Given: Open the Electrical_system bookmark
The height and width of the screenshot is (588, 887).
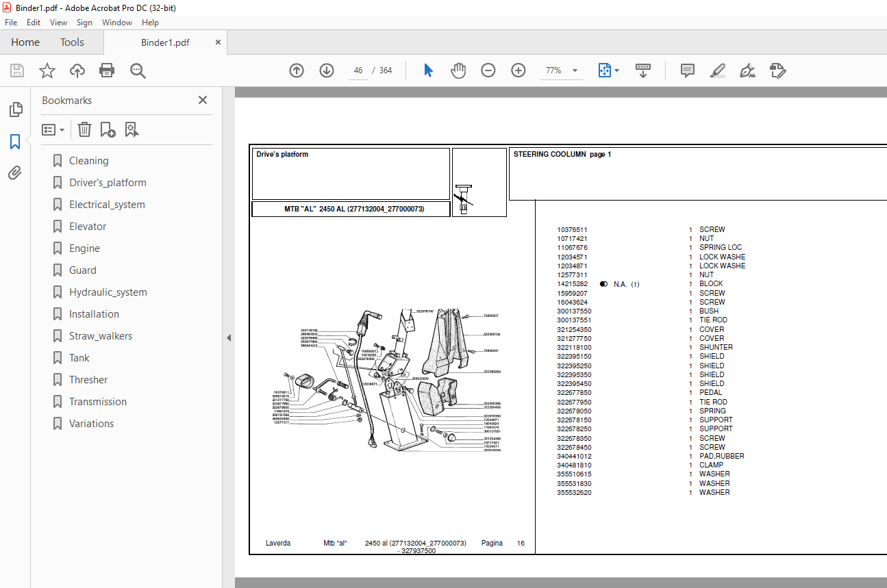Looking at the screenshot, I should coord(107,205).
